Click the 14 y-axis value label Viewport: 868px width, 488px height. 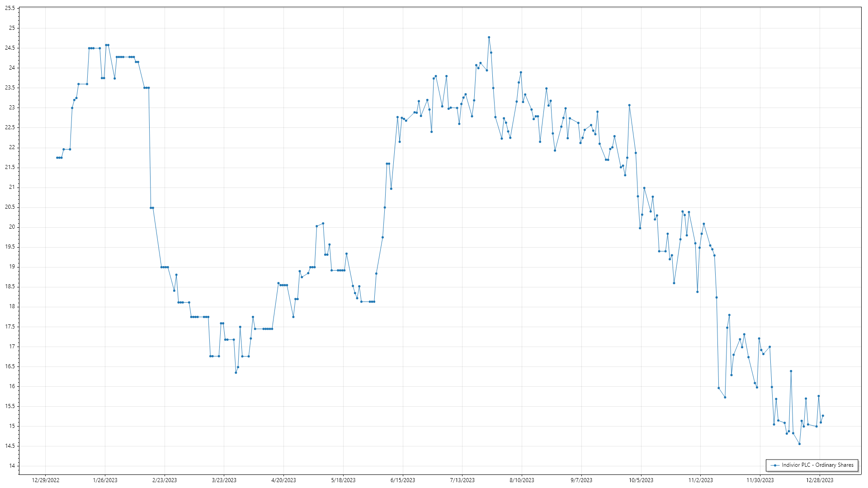pyautogui.click(x=12, y=466)
